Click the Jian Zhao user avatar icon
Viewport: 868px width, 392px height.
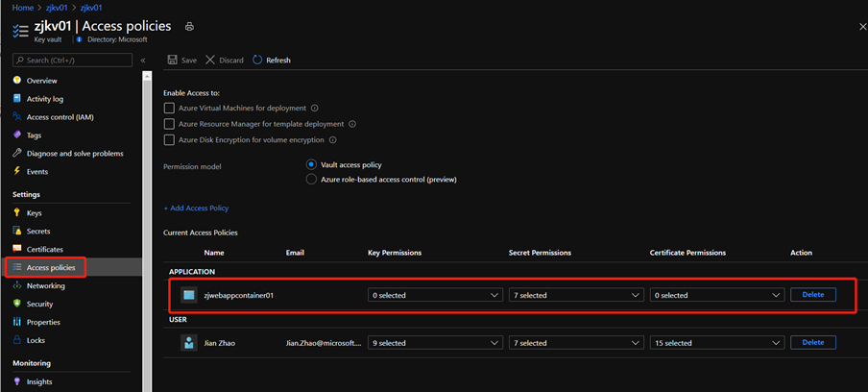189,343
